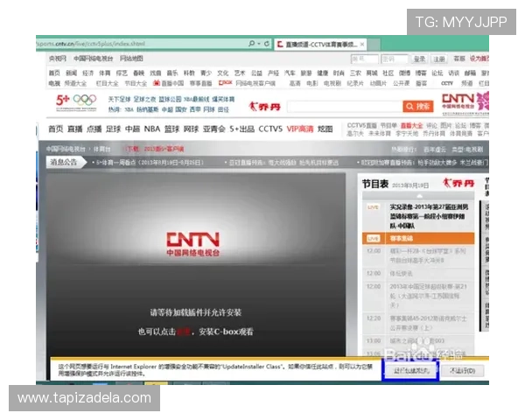The height and width of the screenshot is (420, 525).
Task: Open the 亚青会 main menu item
Action: click(214, 129)
